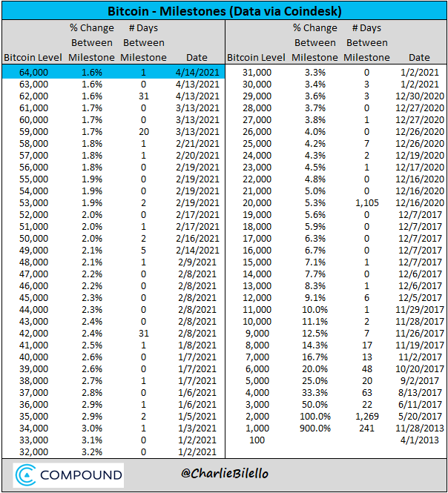Click the 4/1/2013 date cell
The height and width of the screenshot is (493, 448).
[420, 440]
